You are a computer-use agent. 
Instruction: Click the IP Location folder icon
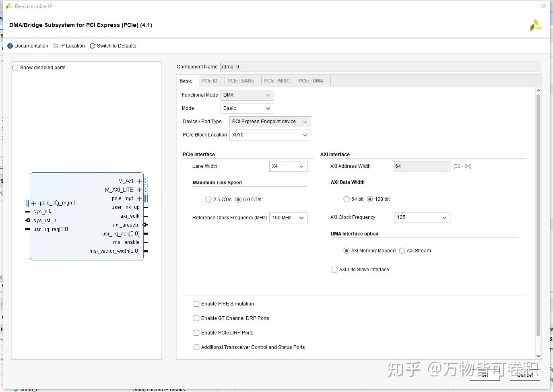click(x=56, y=45)
